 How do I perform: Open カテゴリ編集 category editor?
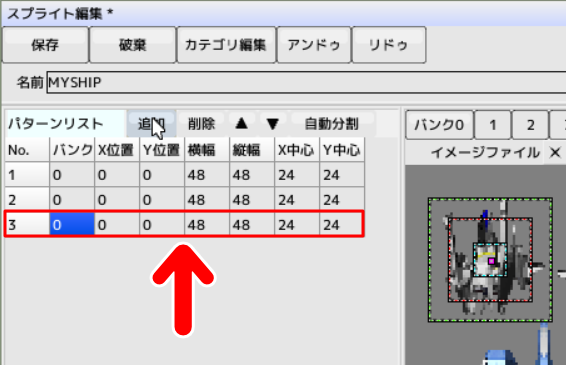[226, 45]
